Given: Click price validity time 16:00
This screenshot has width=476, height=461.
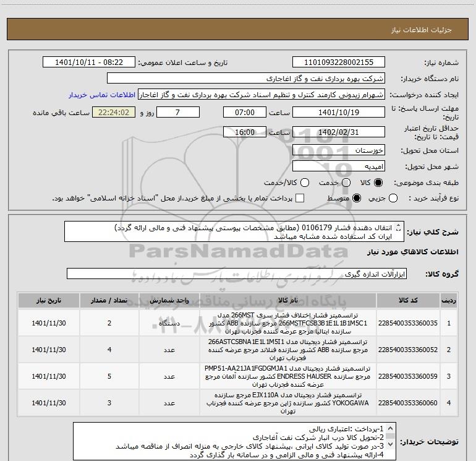Looking at the screenshot, I should click(245, 132).
